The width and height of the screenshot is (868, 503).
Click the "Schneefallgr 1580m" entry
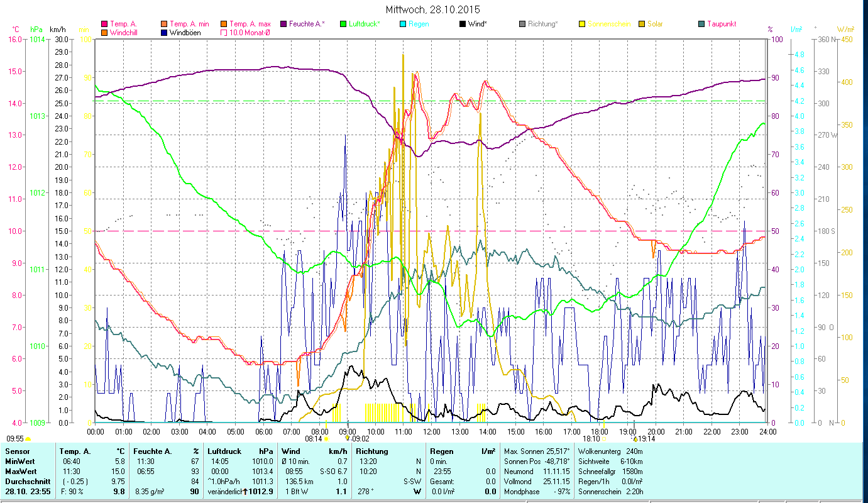(610, 471)
